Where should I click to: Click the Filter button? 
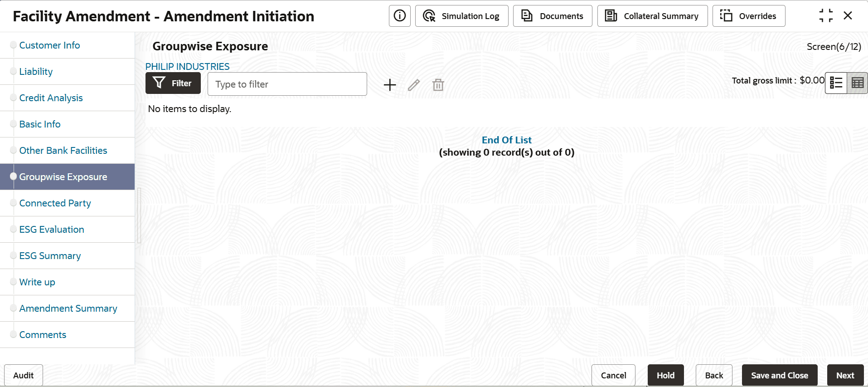(x=173, y=83)
